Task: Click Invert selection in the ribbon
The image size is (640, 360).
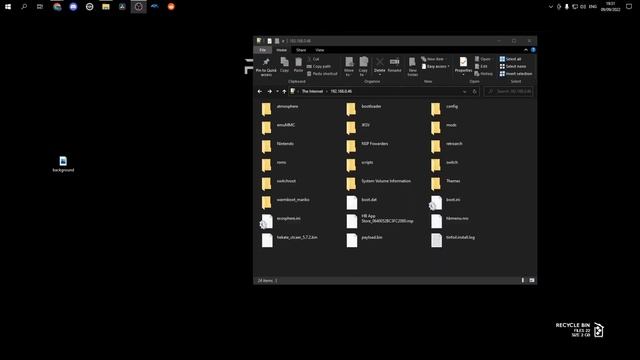Action: (x=516, y=74)
